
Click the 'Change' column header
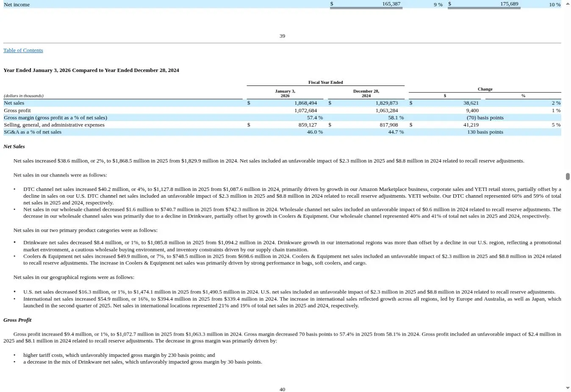pos(485,89)
